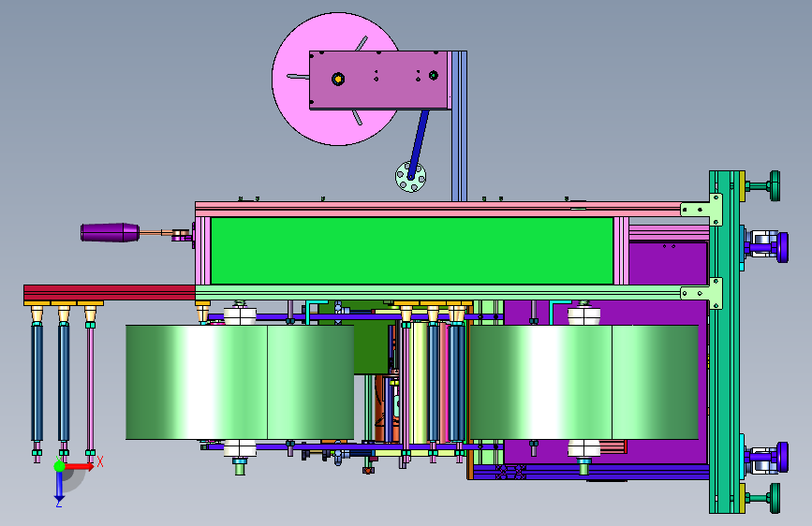Select the large bright green rectangular panel
The image size is (812, 526).
[x=412, y=251]
